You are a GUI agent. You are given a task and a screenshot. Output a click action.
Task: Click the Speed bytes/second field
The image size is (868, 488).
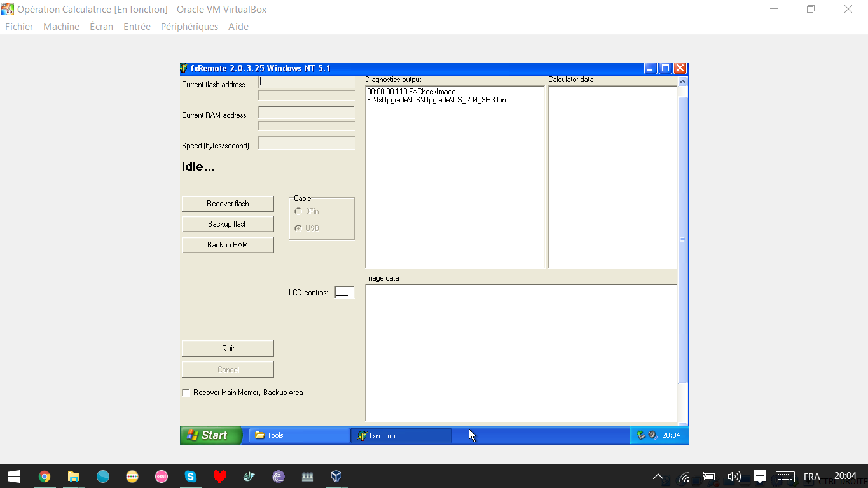coord(307,143)
